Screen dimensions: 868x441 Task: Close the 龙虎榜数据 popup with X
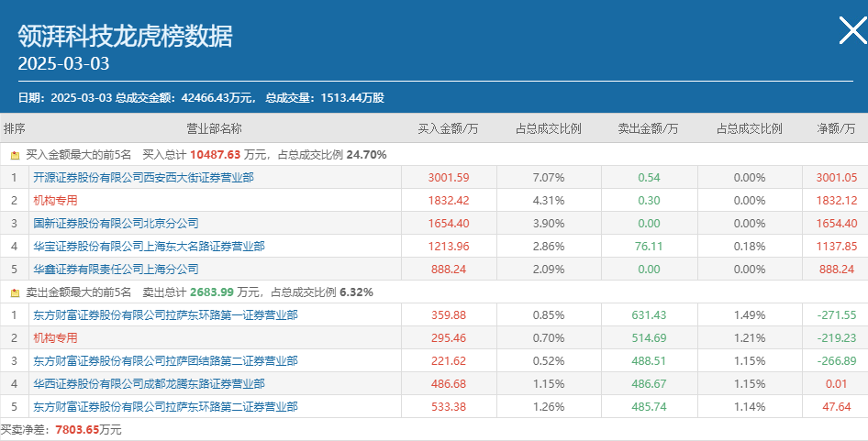(852, 30)
